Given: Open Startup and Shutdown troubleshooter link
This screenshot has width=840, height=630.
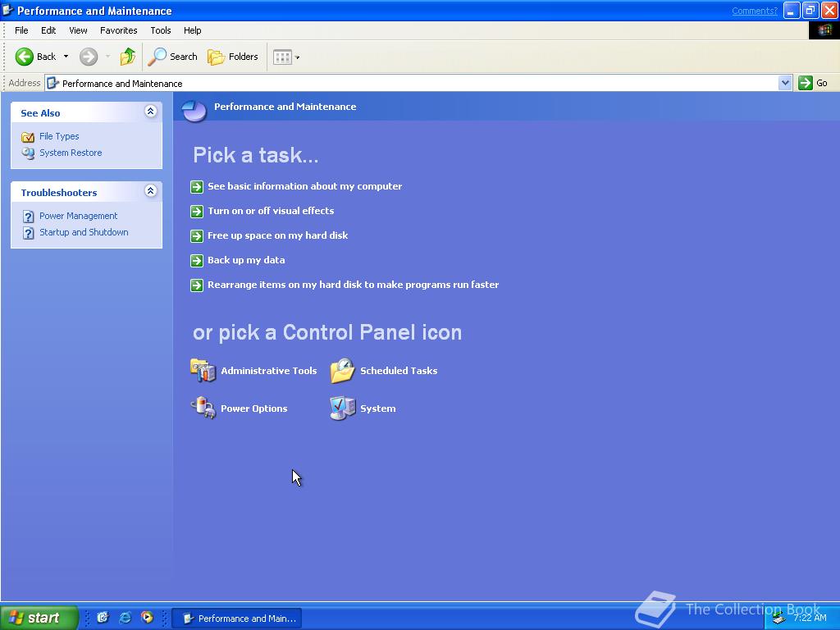Looking at the screenshot, I should [84, 232].
